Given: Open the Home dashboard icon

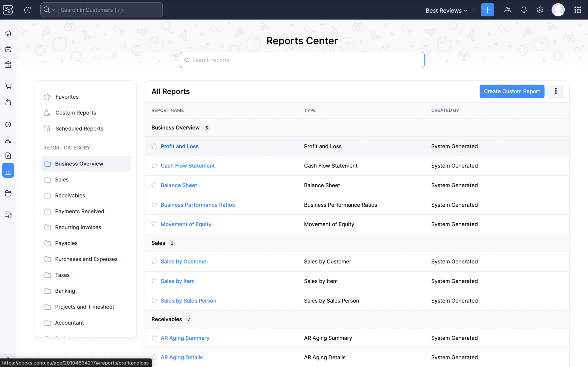Looking at the screenshot, I should click(x=8, y=33).
